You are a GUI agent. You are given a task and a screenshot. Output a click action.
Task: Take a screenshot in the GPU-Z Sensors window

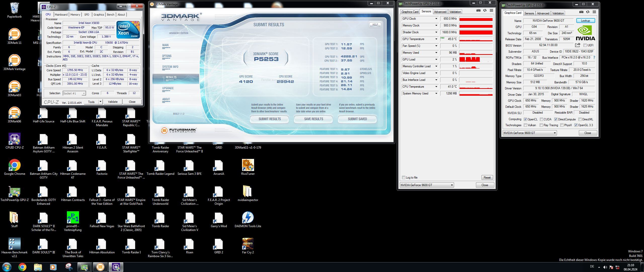click(x=478, y=11)
